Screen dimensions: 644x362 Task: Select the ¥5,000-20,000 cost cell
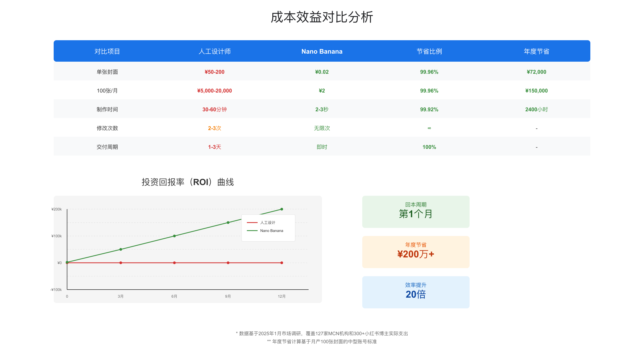214,91
